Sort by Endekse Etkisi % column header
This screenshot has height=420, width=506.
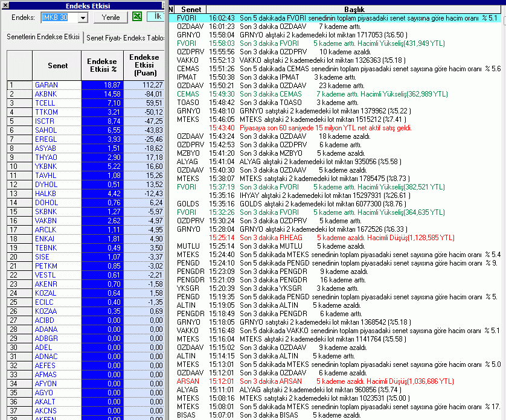(x=102, y=65)
